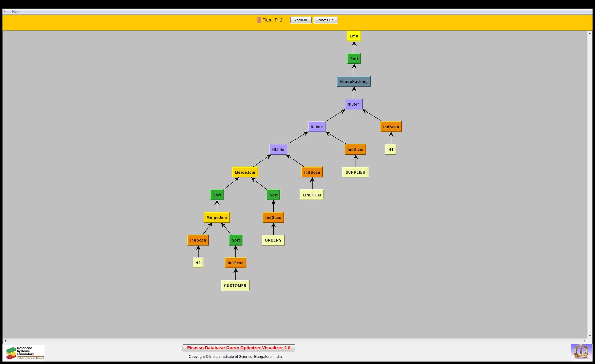Click the Database Systems Laboratory logo
This screenshot has height=364, width=595.
coord(25,353)
